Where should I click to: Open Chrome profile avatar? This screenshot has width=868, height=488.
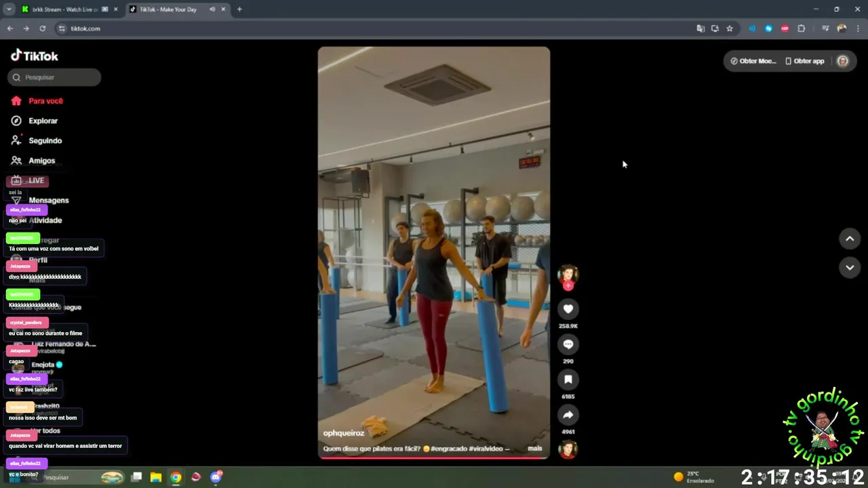(x=842, y=28)
